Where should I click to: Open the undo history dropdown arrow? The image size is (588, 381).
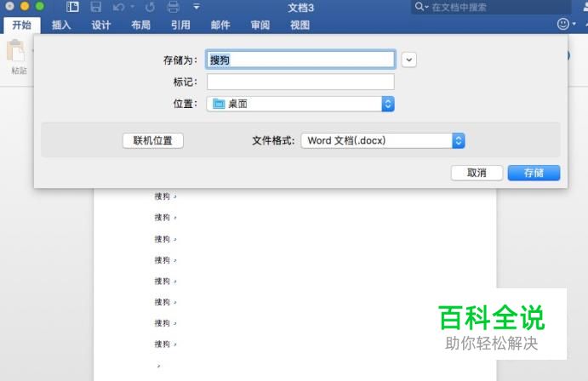(x=133, y=6)
